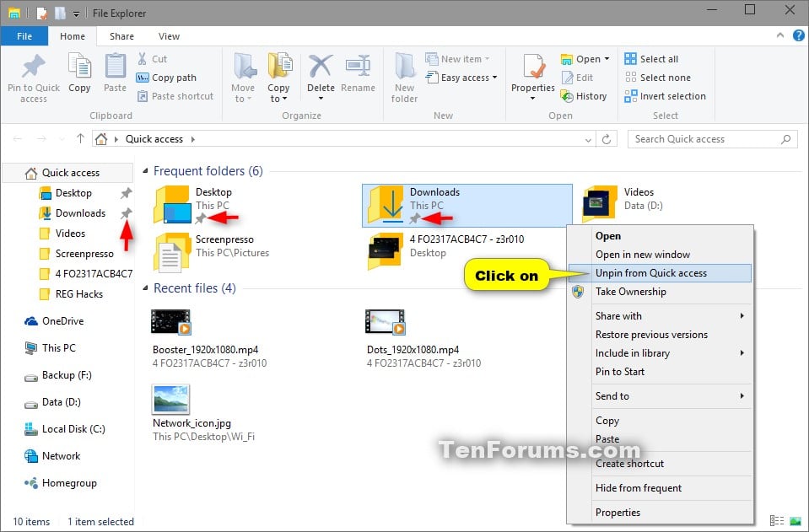Collapse the ribbon with the chevron

[780, 35]
